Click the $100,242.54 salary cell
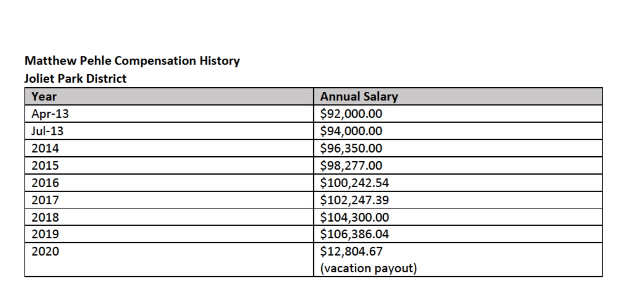The width and height of the screenshot is (644, 297). [354, 183]
